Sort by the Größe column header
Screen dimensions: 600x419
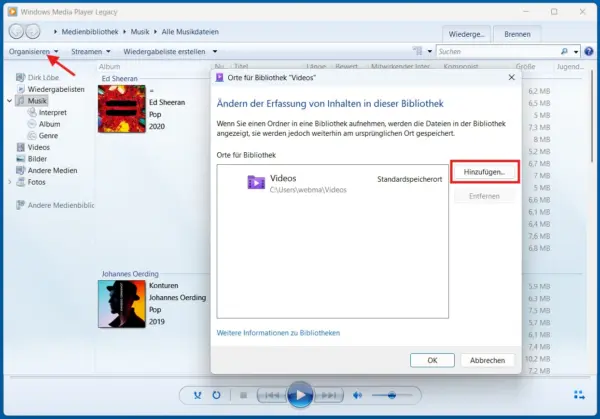click(x=525, y=67)
